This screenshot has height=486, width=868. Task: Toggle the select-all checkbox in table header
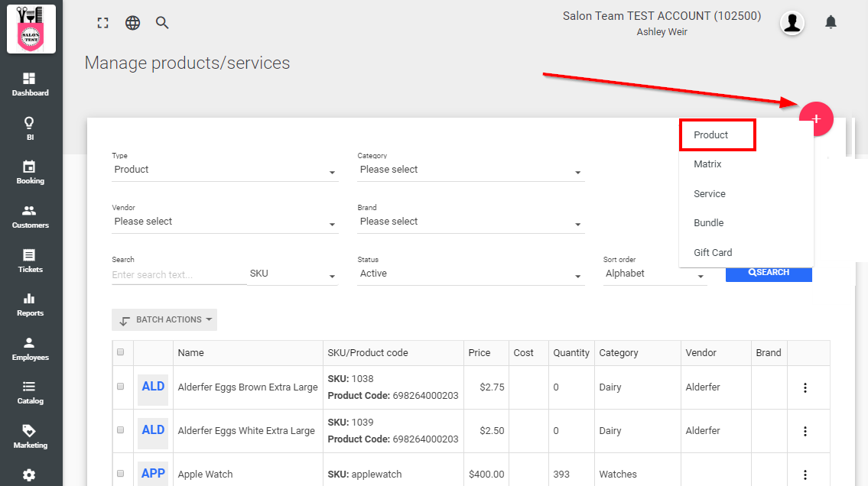[120, 352]
